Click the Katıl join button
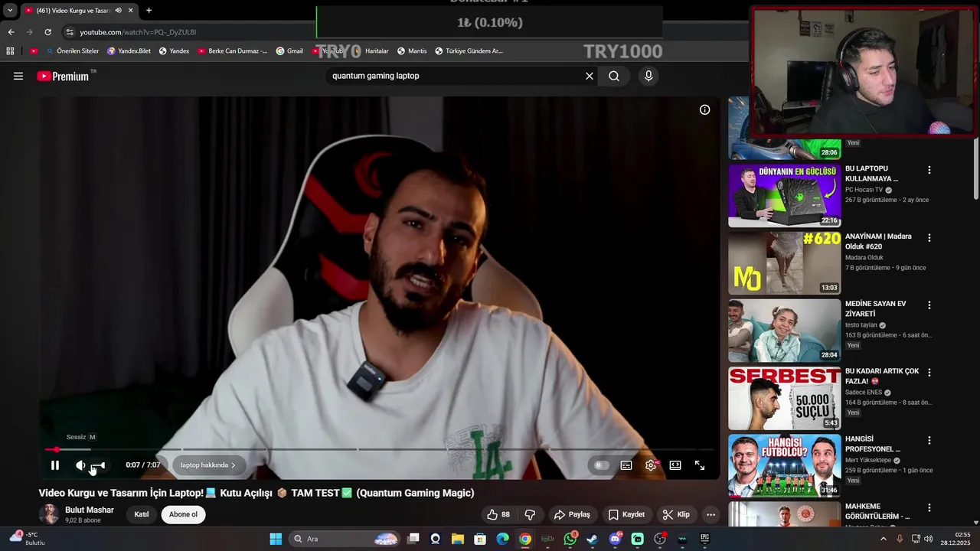Screen dimensions: 980x551 pyautogui.click(x=142, y=514)
